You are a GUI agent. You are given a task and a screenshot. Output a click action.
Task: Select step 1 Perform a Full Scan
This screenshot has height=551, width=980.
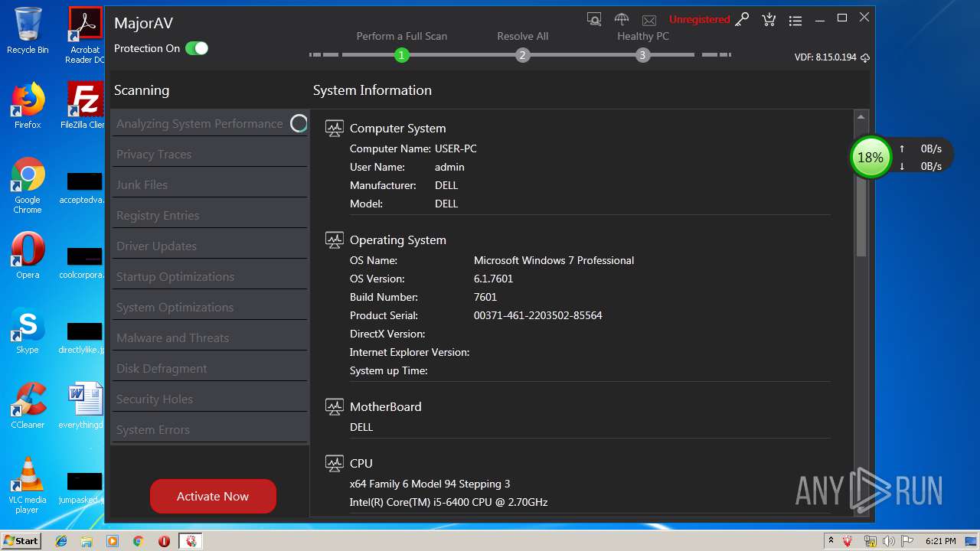click(x=401, y=55)
